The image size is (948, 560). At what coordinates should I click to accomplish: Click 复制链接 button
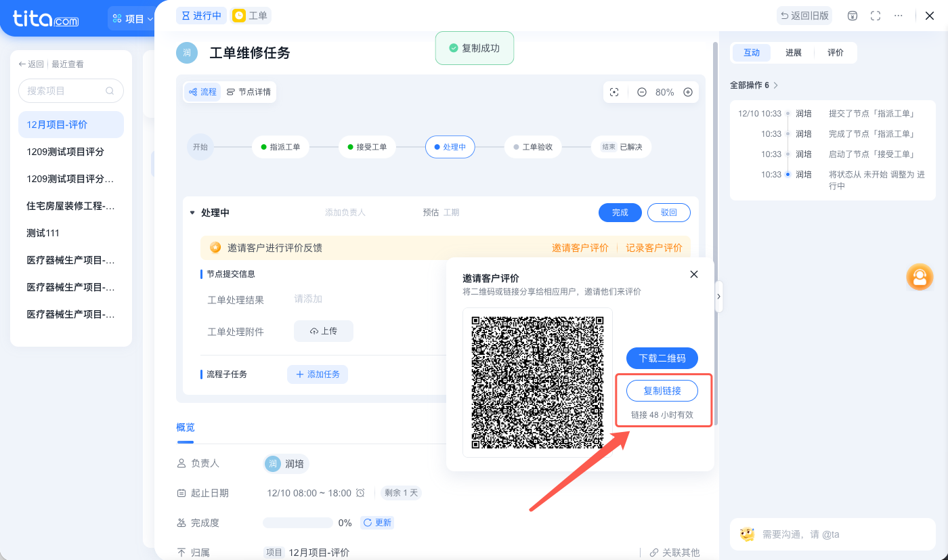pos(662,391)
